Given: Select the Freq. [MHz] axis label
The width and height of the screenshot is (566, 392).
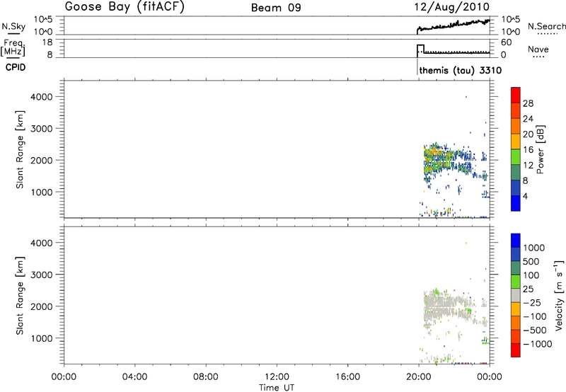Looking at the screenshot, I should point(12,47).
